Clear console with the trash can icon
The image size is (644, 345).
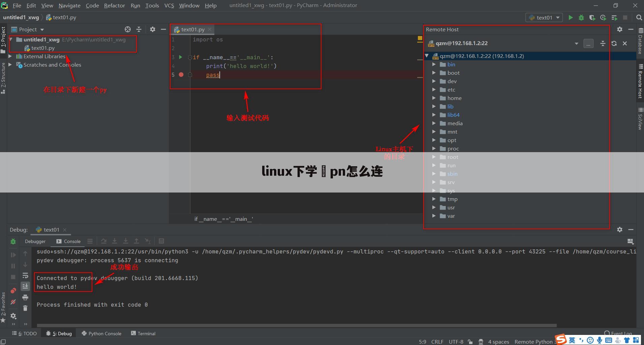coord(25,308)
